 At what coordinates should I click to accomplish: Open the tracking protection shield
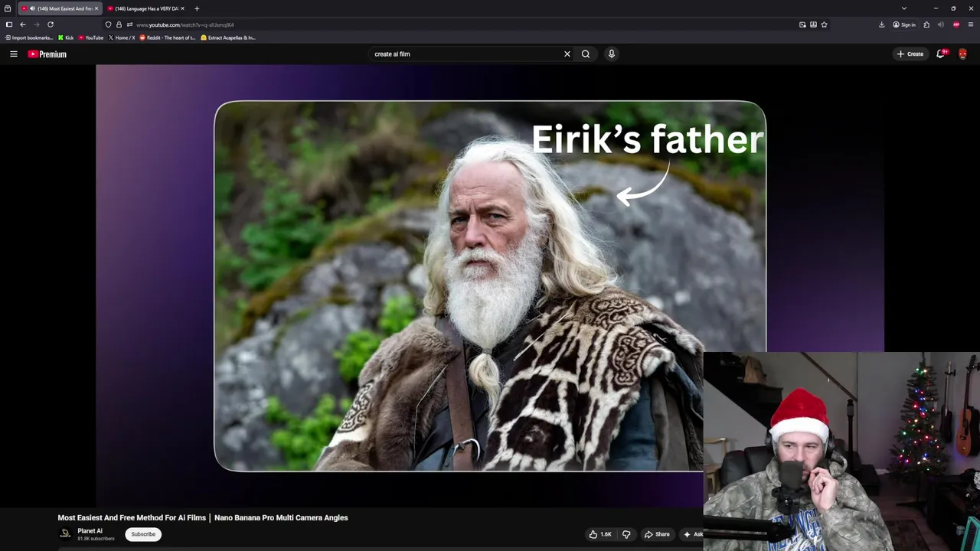108,24
